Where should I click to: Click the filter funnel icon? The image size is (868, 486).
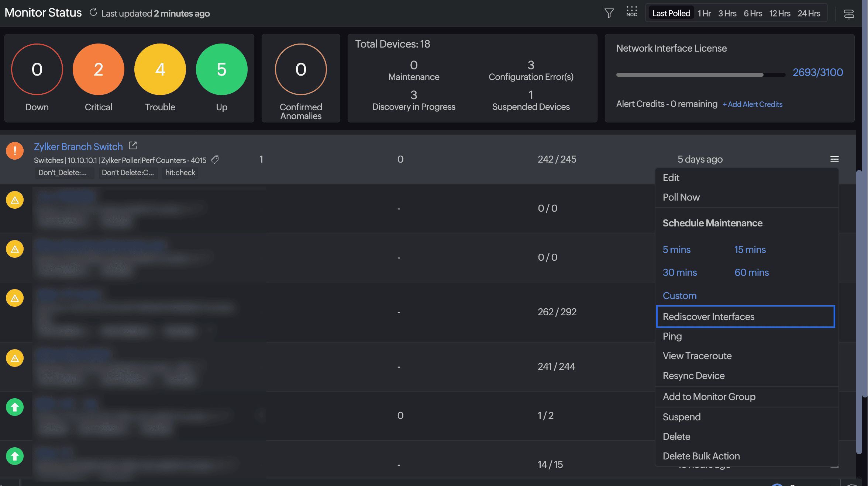point(609,13)
